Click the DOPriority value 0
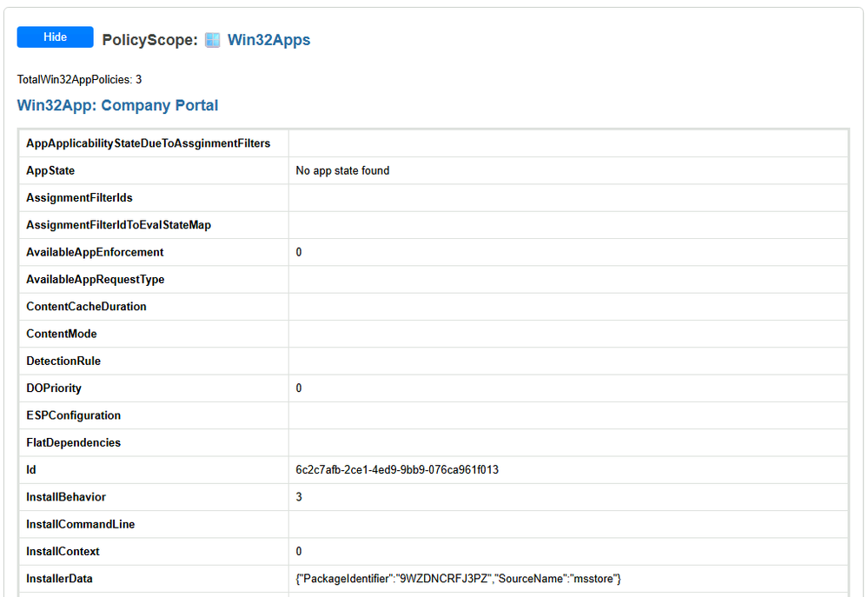 click(x=299, y=388)
